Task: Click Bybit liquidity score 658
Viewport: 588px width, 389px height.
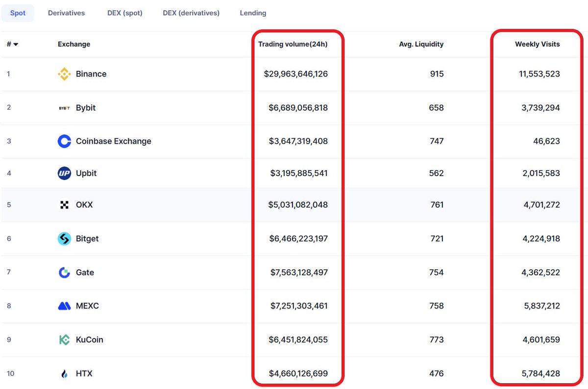Action: 436,108
